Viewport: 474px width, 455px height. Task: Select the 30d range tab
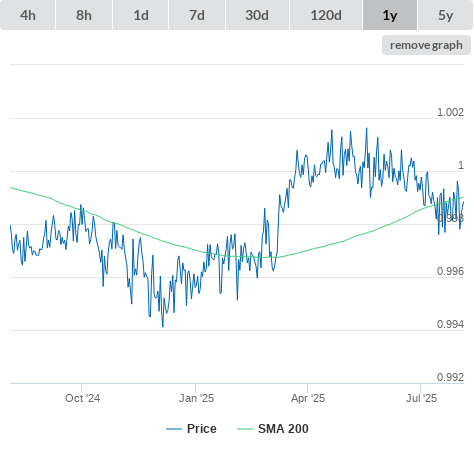(x=257, y=15)
